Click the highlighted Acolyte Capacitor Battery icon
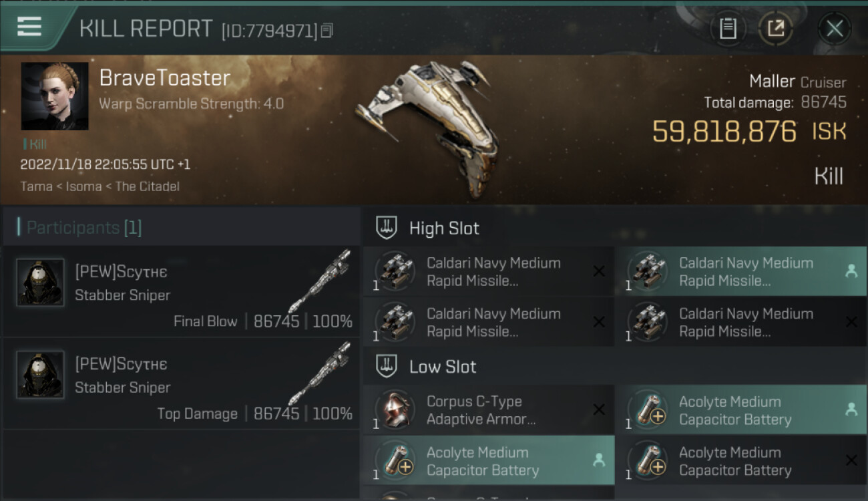This screenshot has width=868, height=501. [647, 410]
